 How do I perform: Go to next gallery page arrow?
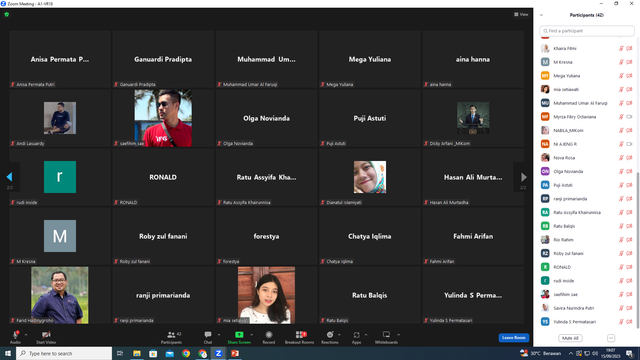524,177
